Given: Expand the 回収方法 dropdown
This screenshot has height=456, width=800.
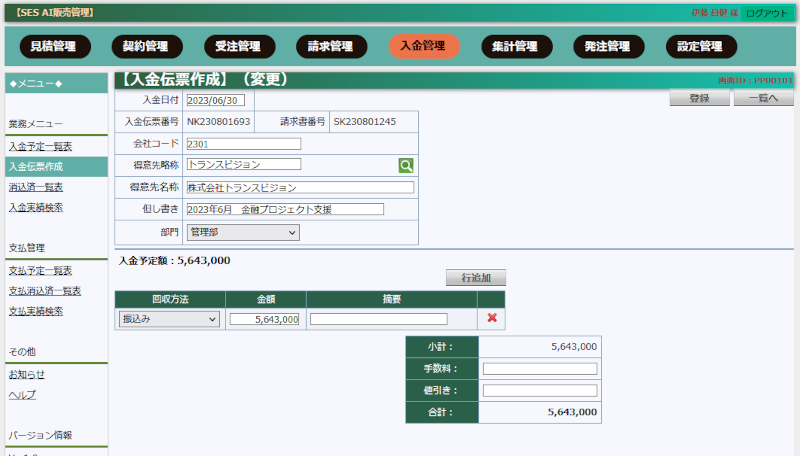Looking at the screenshot, I should (169, 319).
